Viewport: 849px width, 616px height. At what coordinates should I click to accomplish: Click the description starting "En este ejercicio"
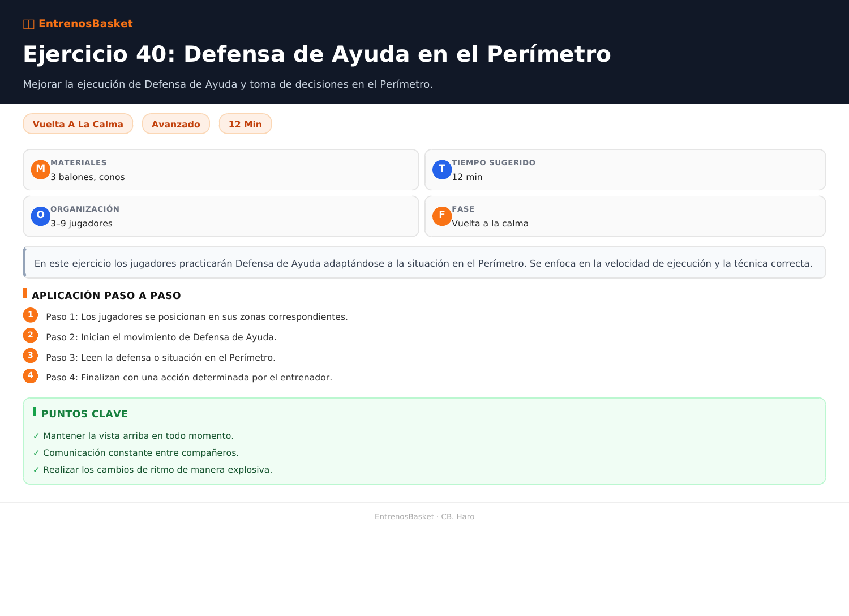pos(423,263)
